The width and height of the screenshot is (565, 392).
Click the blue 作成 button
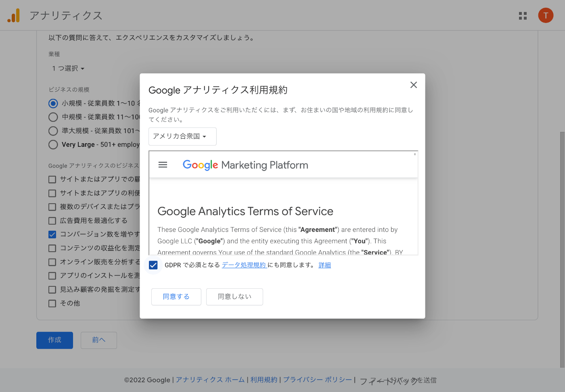[x=55, y=340]
